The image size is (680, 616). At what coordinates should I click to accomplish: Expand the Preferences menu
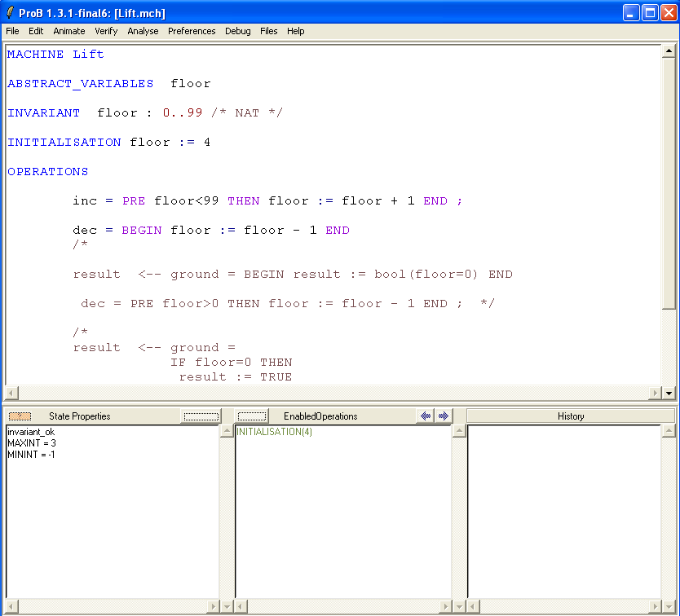(192, 31)
